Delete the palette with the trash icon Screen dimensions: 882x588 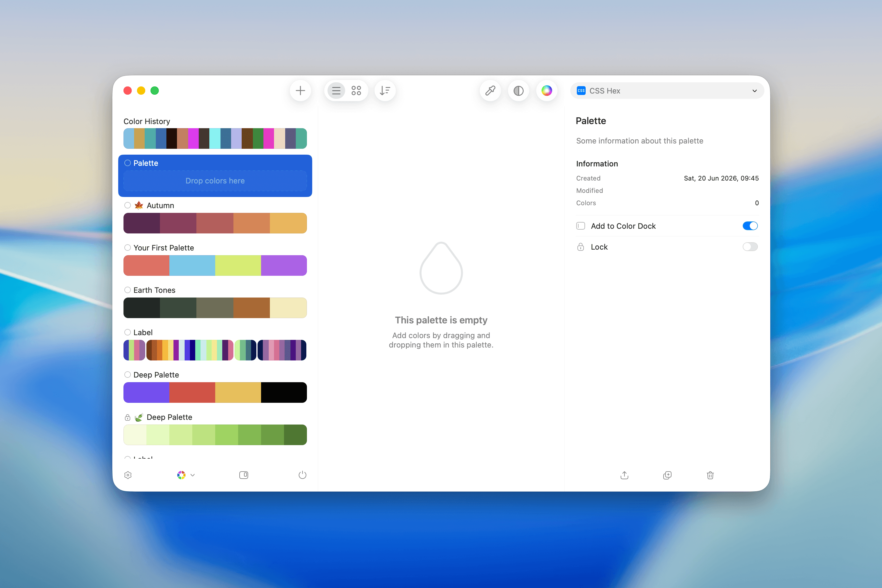(710, 475)
